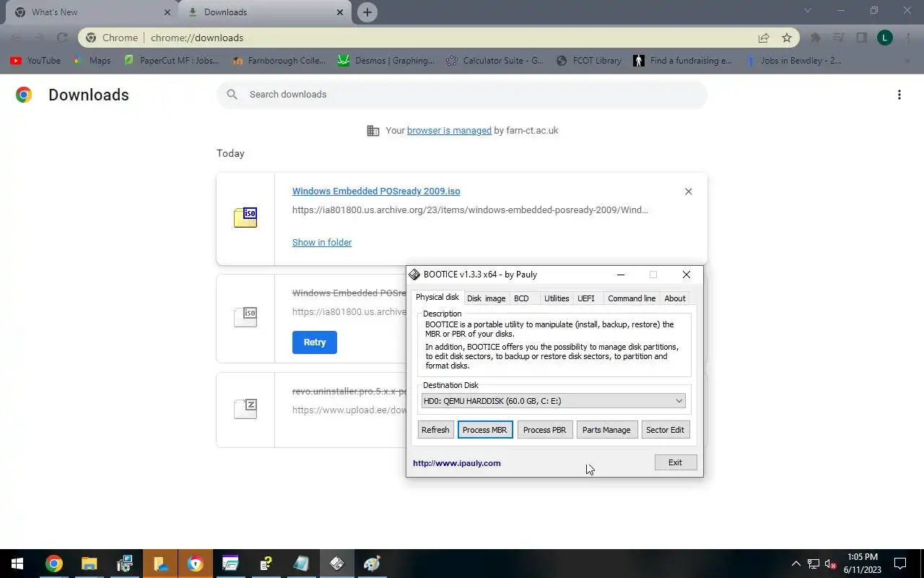Click the Process MBR button
The image size is (924, 578).
(x=485, y=430)
